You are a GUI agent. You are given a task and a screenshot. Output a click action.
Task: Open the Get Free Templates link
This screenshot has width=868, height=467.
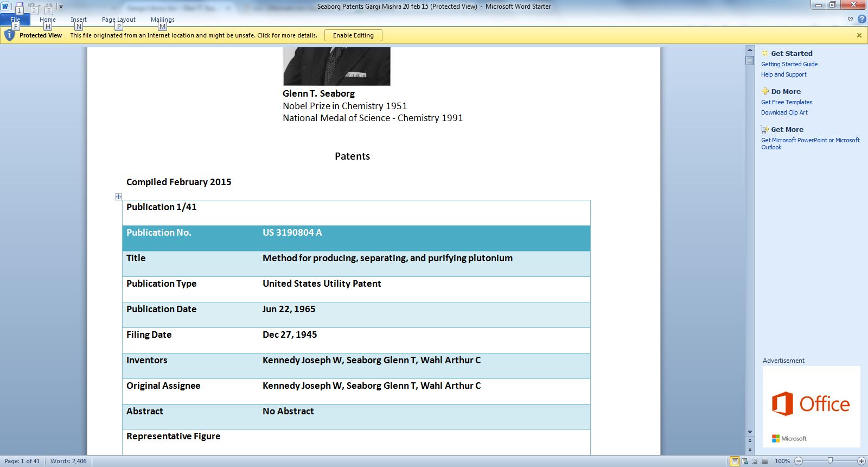pyautogui.click(x=787, y=102)
